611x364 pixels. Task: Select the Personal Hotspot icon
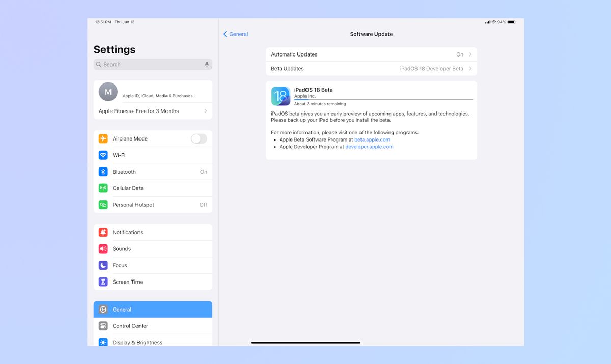click(x=103, y=204)
